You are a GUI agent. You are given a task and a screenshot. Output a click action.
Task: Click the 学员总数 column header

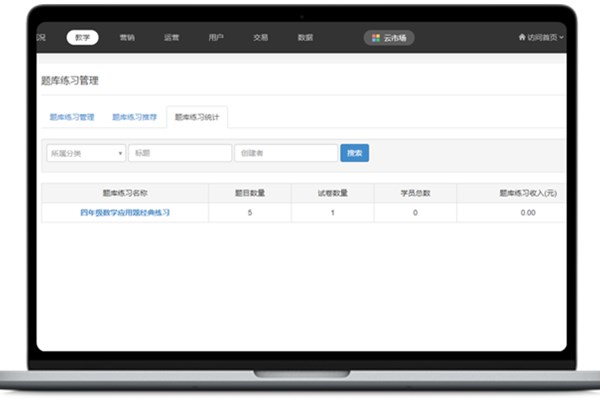(414, 193)
